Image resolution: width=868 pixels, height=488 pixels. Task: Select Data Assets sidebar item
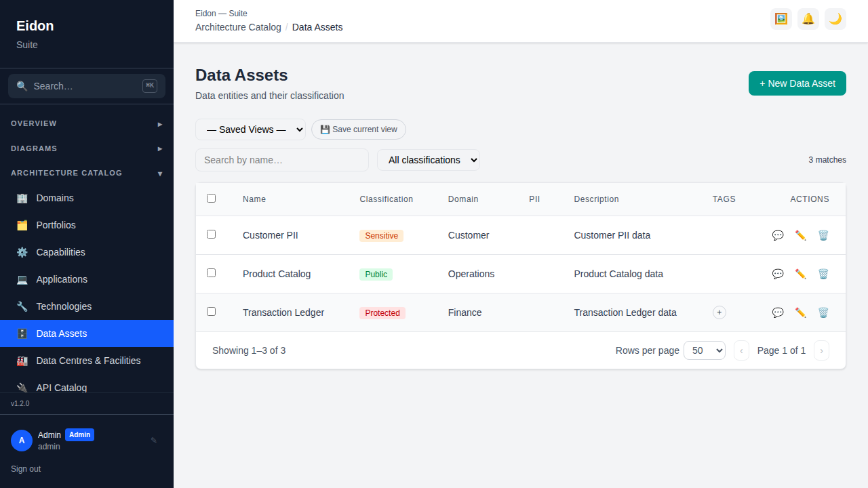87,333
